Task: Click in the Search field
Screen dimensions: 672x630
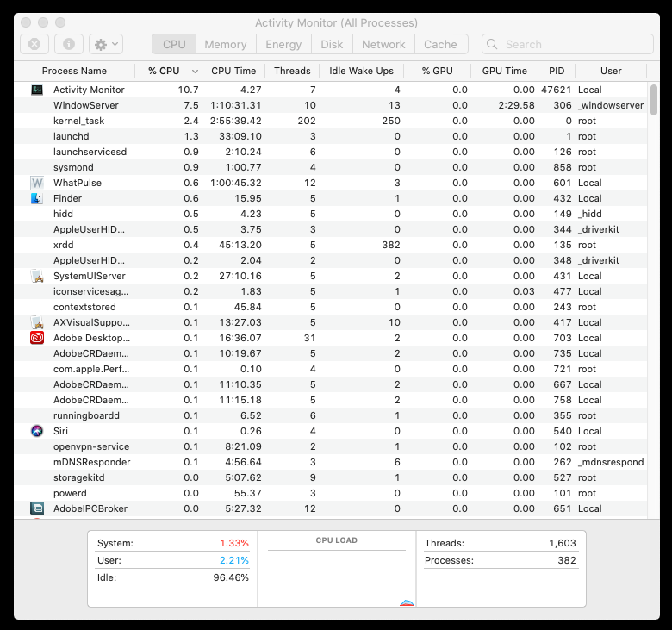Action: (568, 44)
